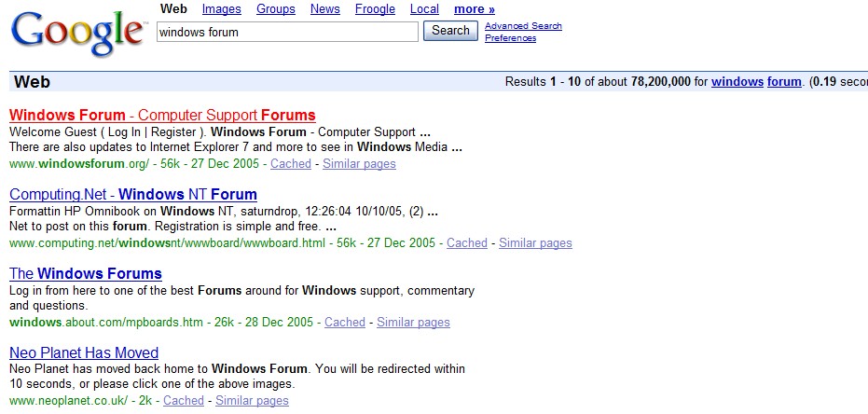Screen dimensions: 868x414
Task: Go to Local search
Action: 424,9
